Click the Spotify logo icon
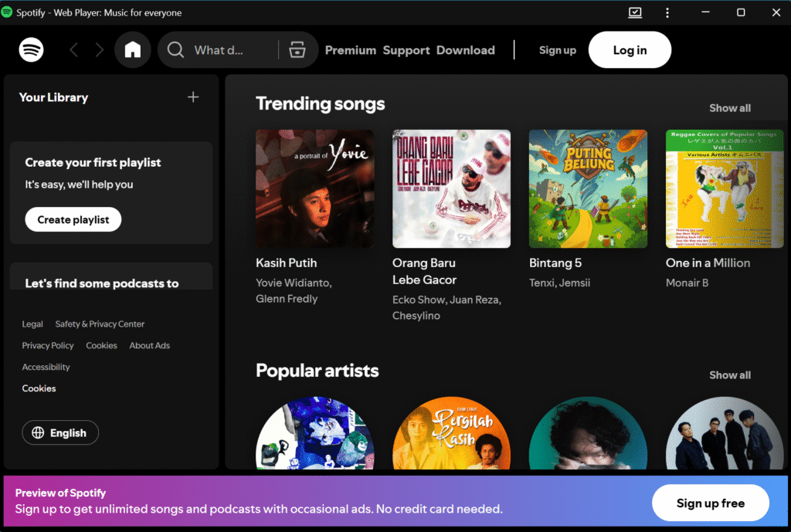Image resolution: width=791 pixels, height=532 pixels. [x=32, y=50]
